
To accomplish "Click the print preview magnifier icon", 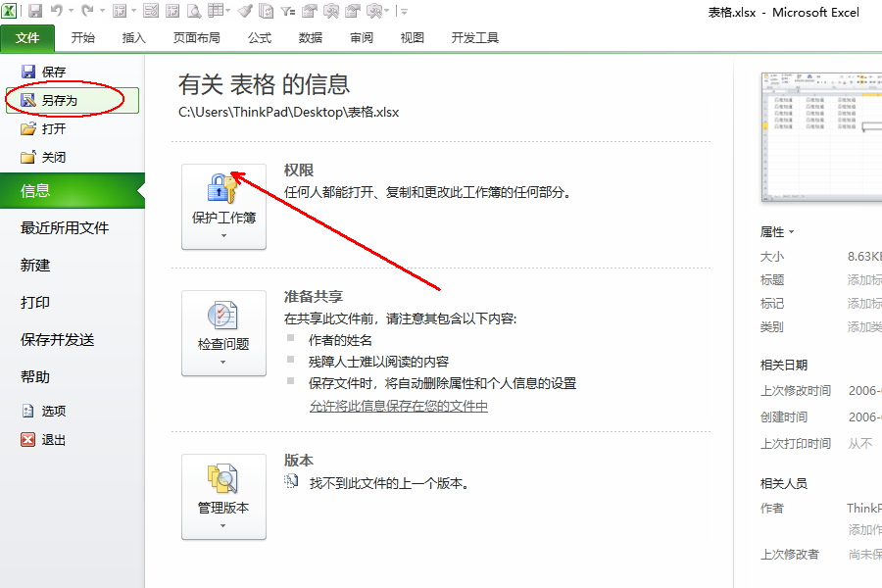I will click(193, 12).
